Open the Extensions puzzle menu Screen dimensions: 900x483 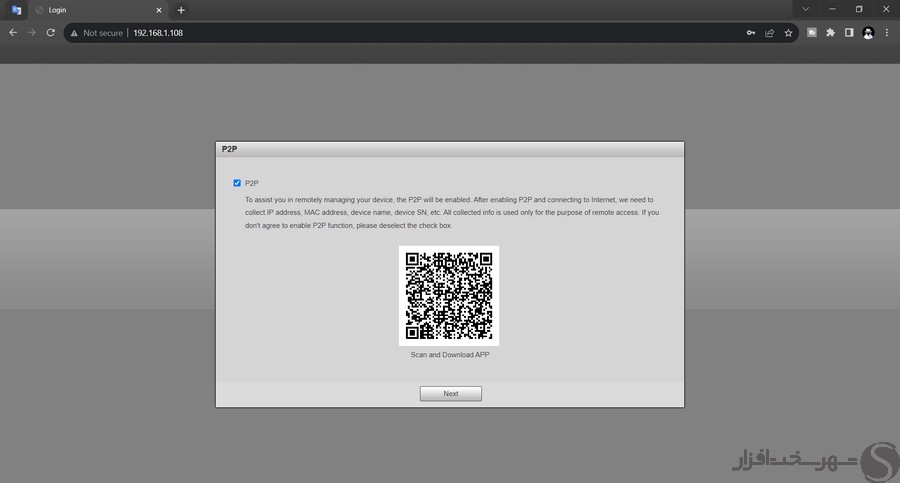[x=830, y=33]
